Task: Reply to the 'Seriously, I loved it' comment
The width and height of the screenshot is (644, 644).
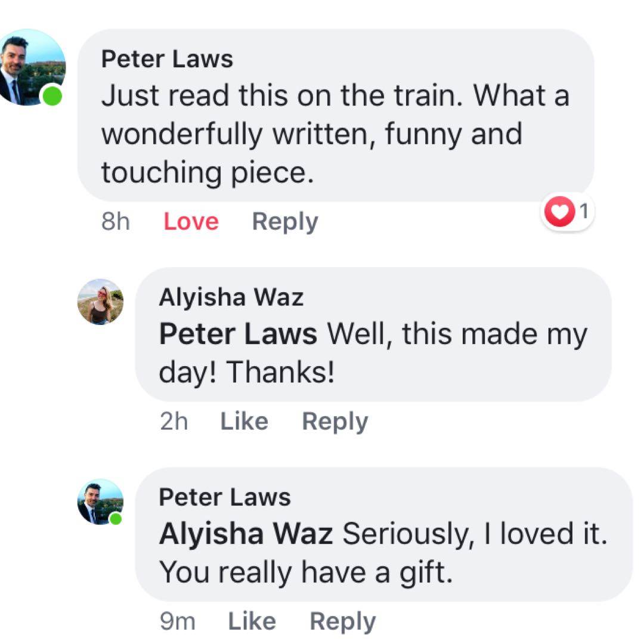Action: coord(342,621)
